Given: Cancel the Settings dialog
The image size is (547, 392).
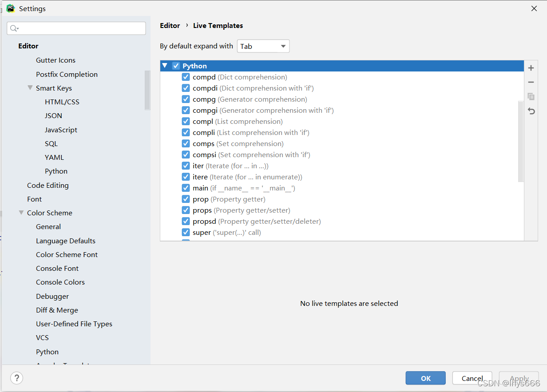Looking at the screenshot, I should [x=472, y=378].
